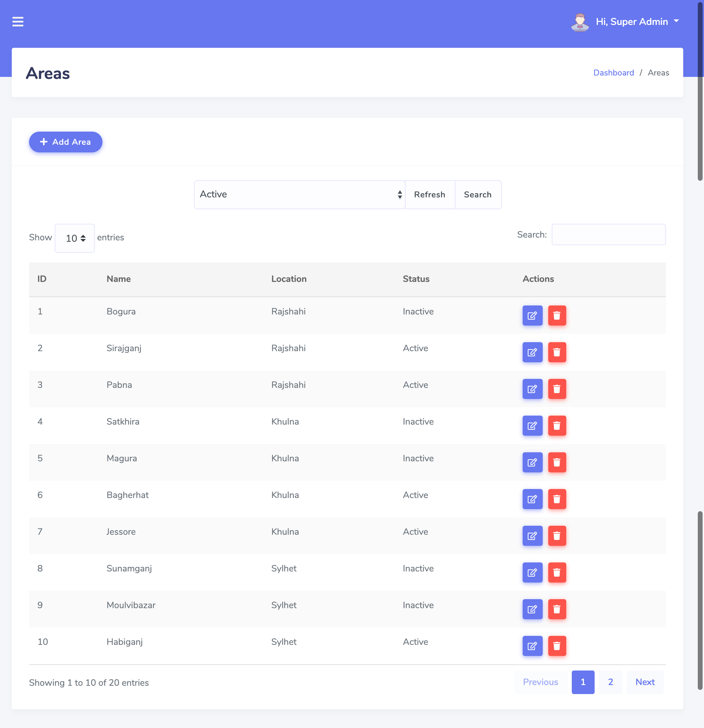Click 'Showing 1 to 10 of 20 entries'

pos(89,683)
